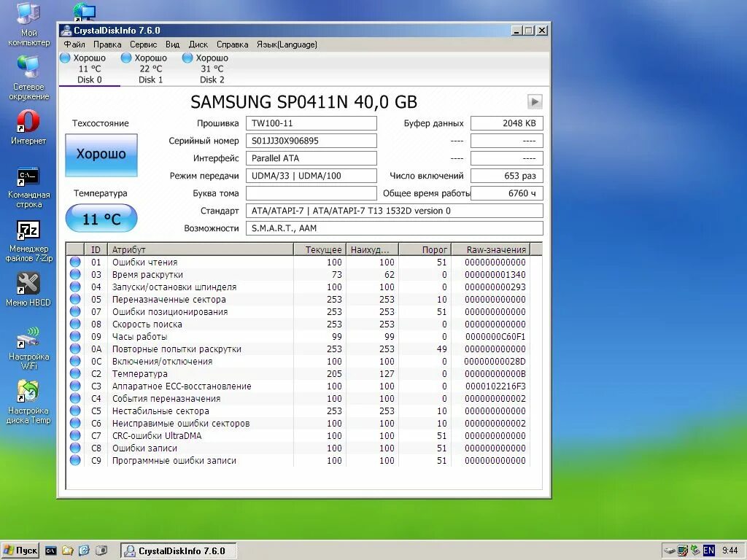Screen dimensions: 747x560
Task: Click status orb for Температура attribute row
Action: tap(75, 373)
